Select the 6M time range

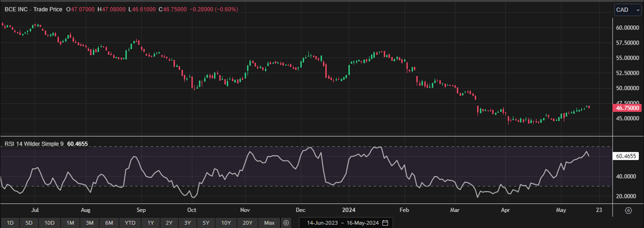(x=109, y=223)
